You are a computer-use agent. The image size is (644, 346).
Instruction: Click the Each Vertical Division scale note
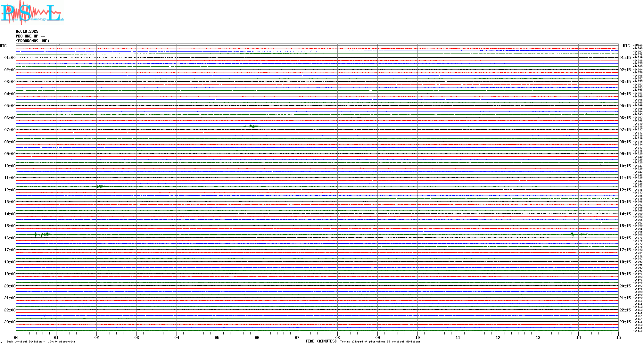(x=41, y=342)
